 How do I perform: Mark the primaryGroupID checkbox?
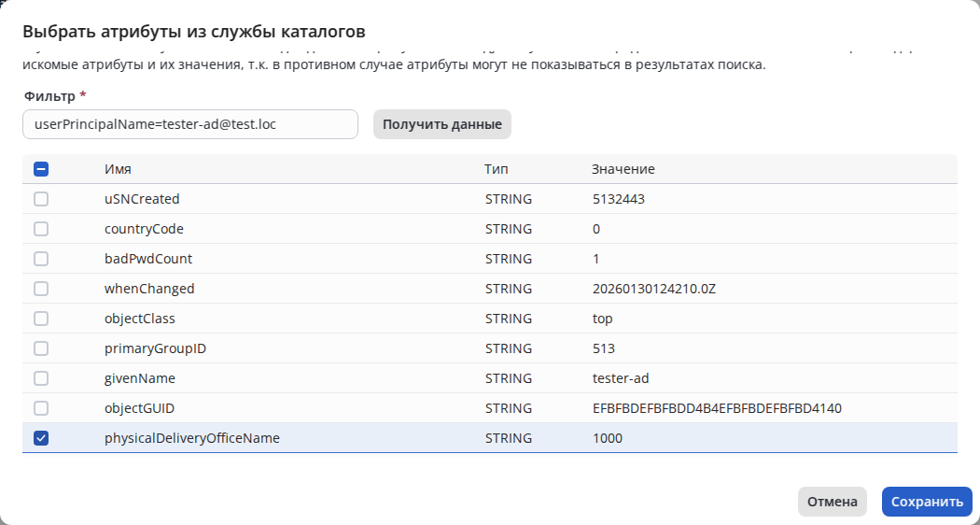41,348
